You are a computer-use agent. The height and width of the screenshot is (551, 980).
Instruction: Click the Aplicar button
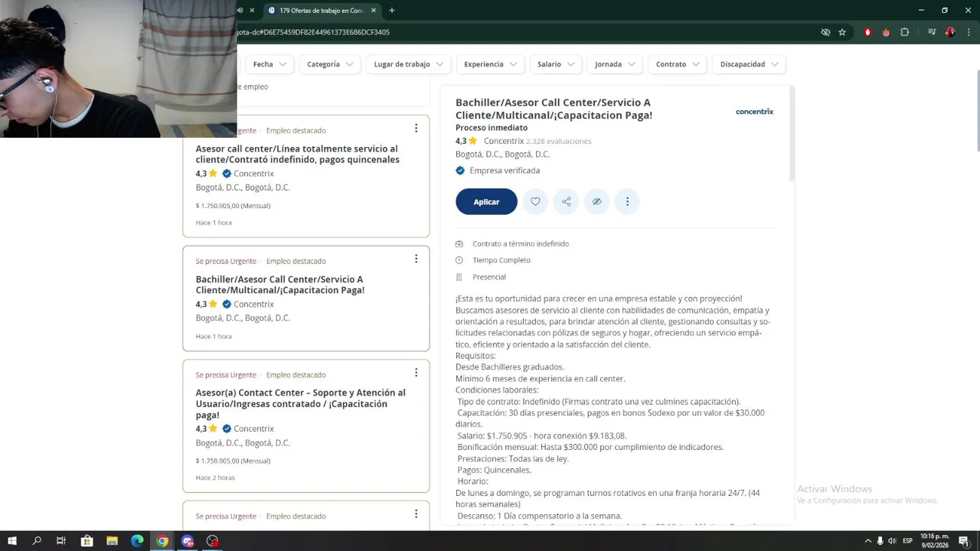point(486,201)
